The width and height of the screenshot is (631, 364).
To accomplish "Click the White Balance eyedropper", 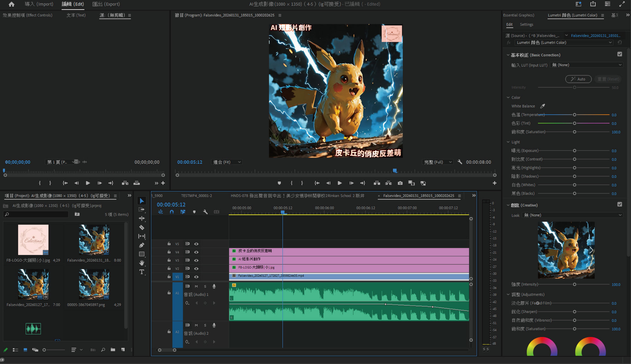I will tap(542, 106).
